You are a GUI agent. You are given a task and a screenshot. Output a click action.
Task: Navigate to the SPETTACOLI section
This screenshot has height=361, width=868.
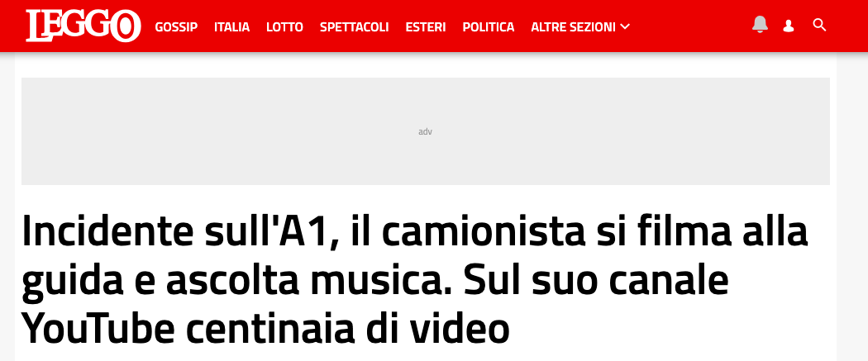[355, 27]
